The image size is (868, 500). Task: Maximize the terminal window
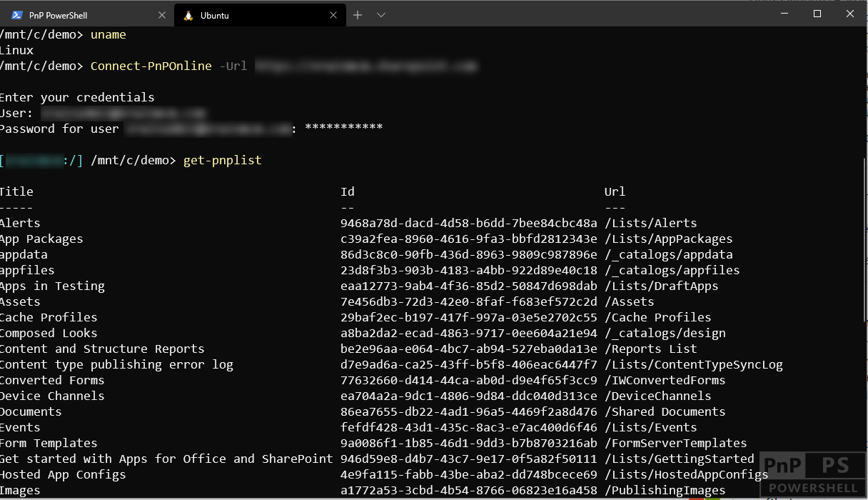[x=817, y=14]
